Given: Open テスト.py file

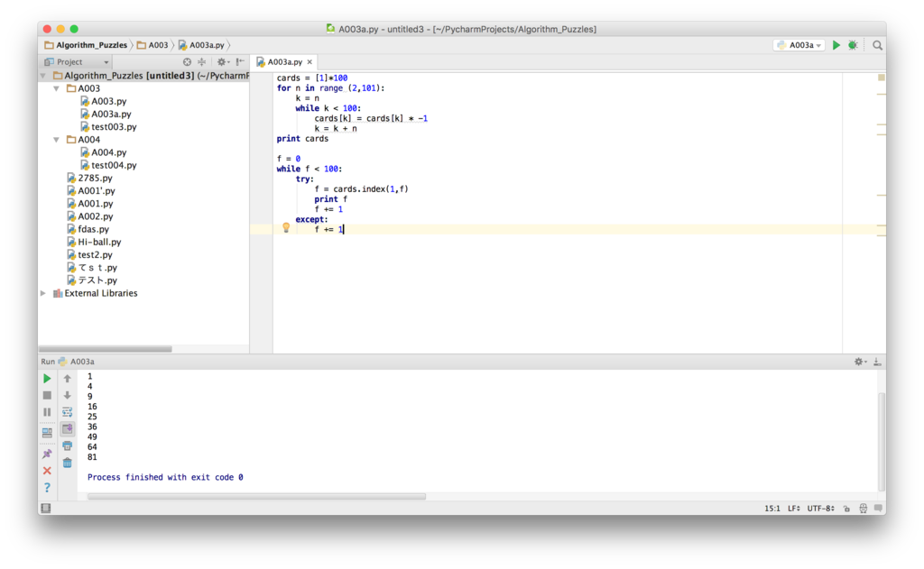Looking at the screenshot, I should point(92,280).
